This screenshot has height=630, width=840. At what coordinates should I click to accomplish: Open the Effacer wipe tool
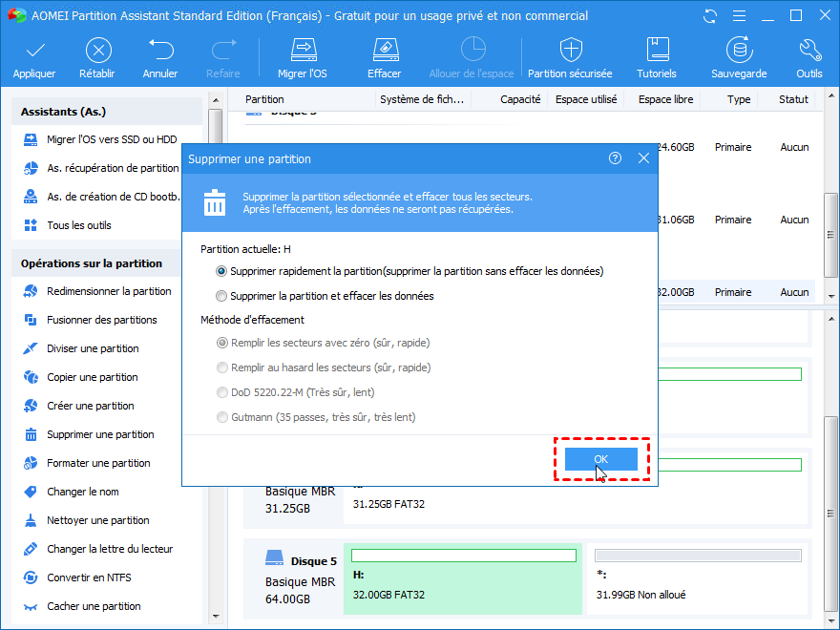[x=385, y=58]
